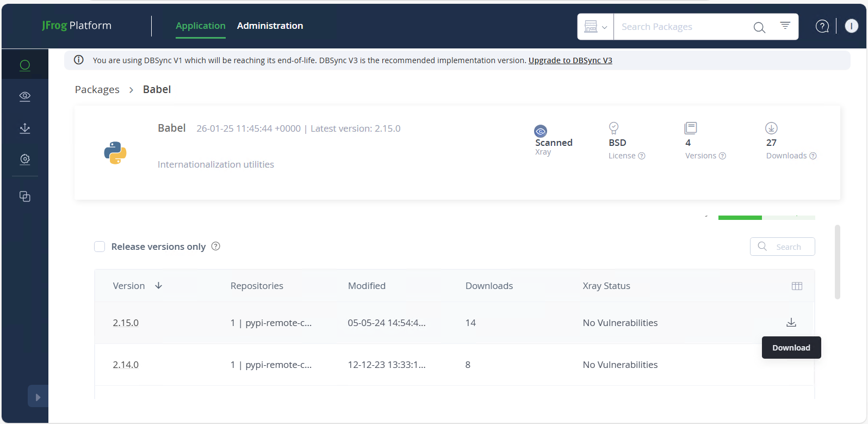Click the versions table Search field
This screenshot has height=424, width=868.
click(788, 247)
